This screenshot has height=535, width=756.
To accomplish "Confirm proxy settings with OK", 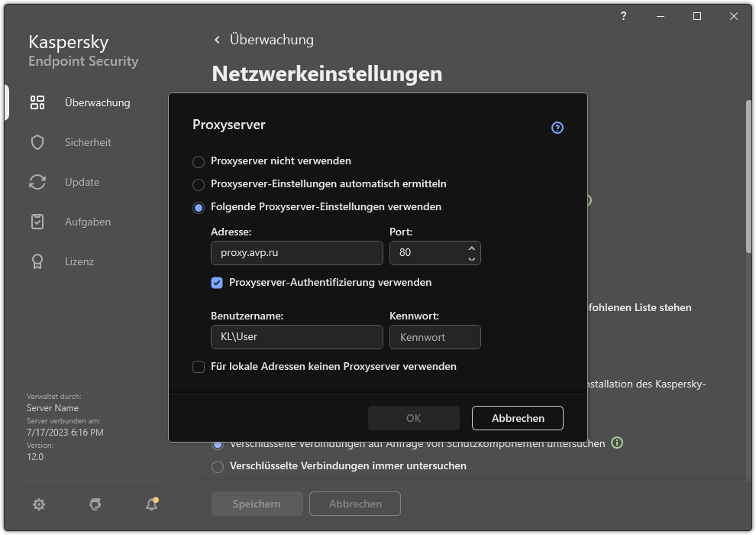I will coord(413,418).
